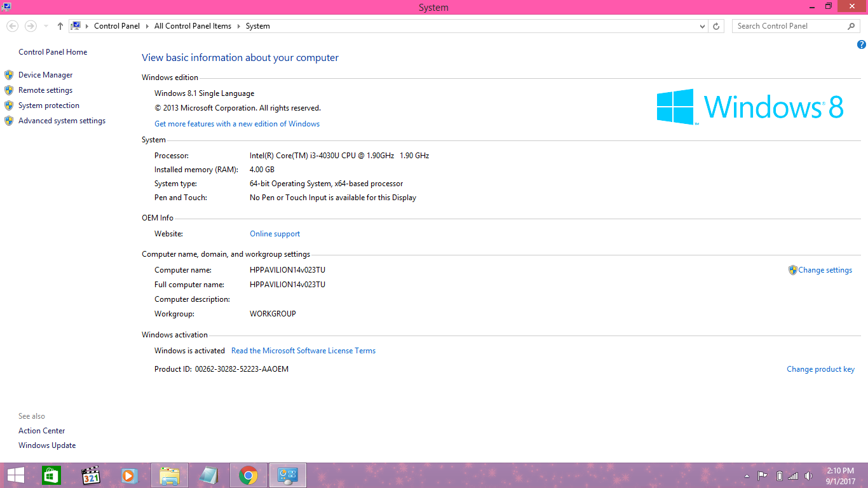
Task: Open Windows Update under See also
Action: pyautogui.click(x=47, y=445)
